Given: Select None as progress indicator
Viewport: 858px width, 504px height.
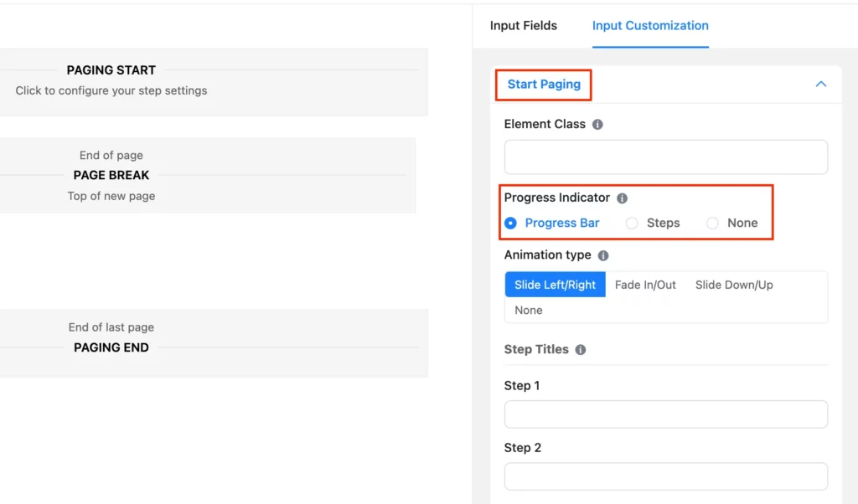Looking at the screenshot, I should 712,223.
